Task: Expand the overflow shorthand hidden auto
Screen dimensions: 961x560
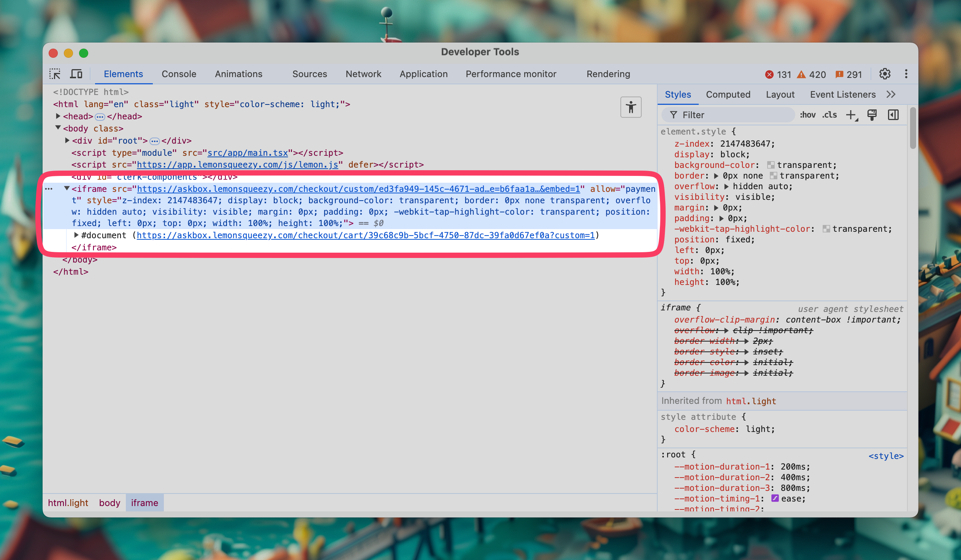Action: coord(726,187)
